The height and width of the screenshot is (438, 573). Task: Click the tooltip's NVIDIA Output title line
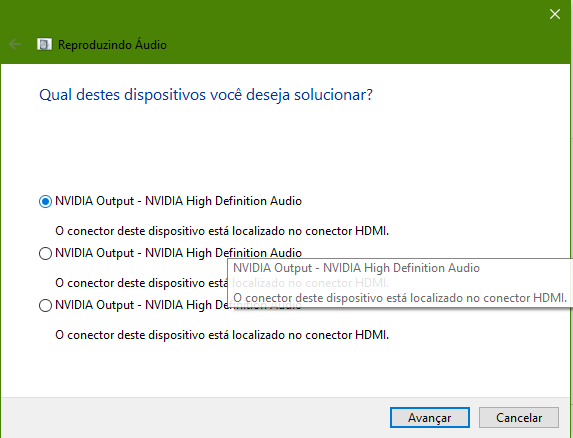click(356, 268)
